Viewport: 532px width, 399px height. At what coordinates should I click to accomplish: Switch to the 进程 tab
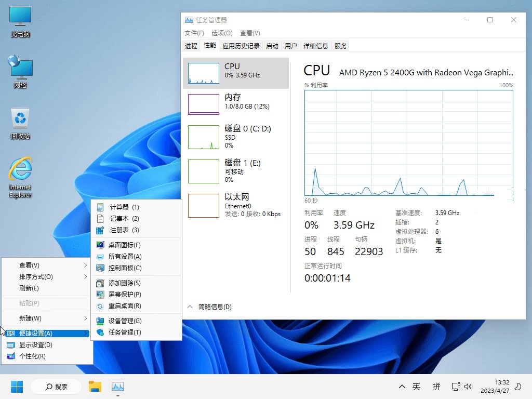[x=191, y=46]
